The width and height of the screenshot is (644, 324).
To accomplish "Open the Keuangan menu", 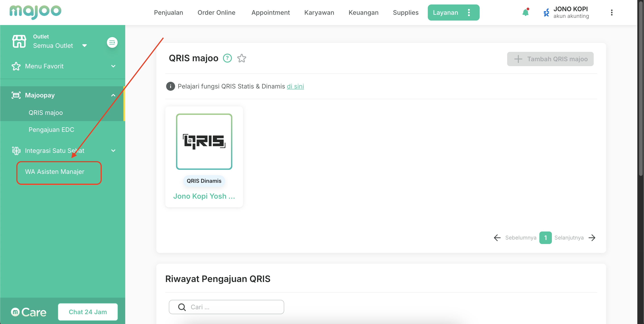I will click(363, 13).
